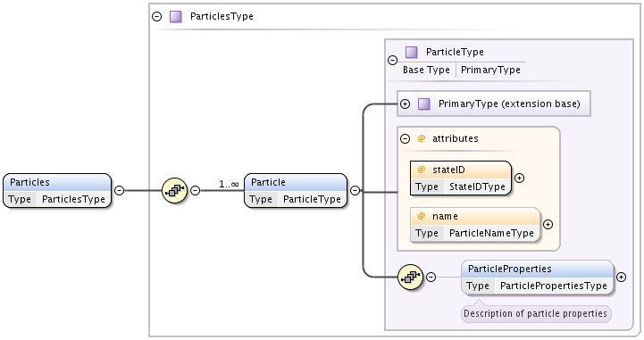
Task: Select the Particles element box
Action: click(57, 191)
